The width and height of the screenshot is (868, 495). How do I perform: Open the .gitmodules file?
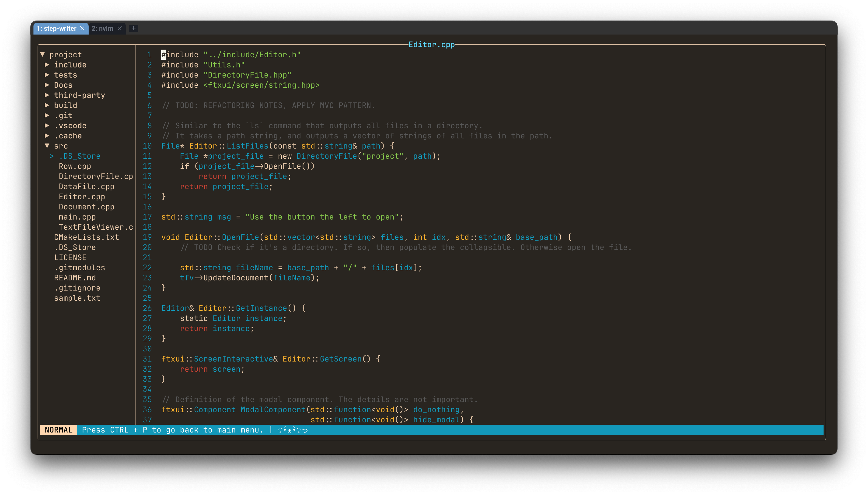(80, 268)
